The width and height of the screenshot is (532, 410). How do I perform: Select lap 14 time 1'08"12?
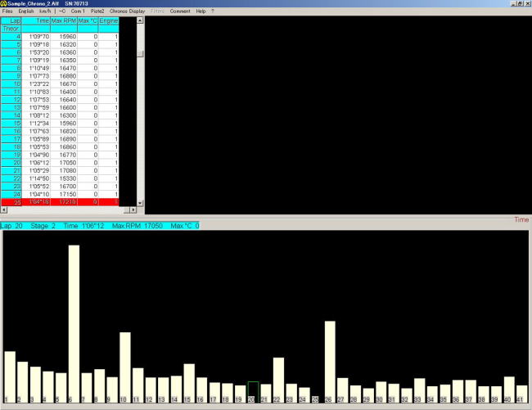[x=36, y=115]
